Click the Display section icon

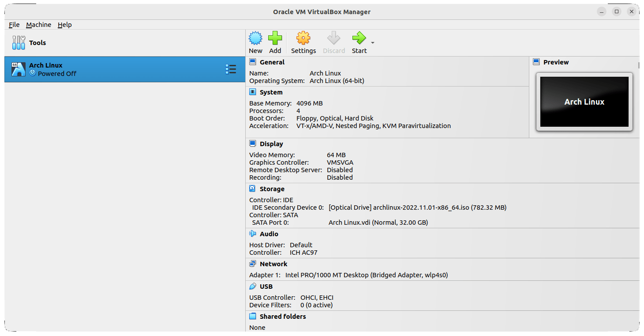click(x=253, y=143)
